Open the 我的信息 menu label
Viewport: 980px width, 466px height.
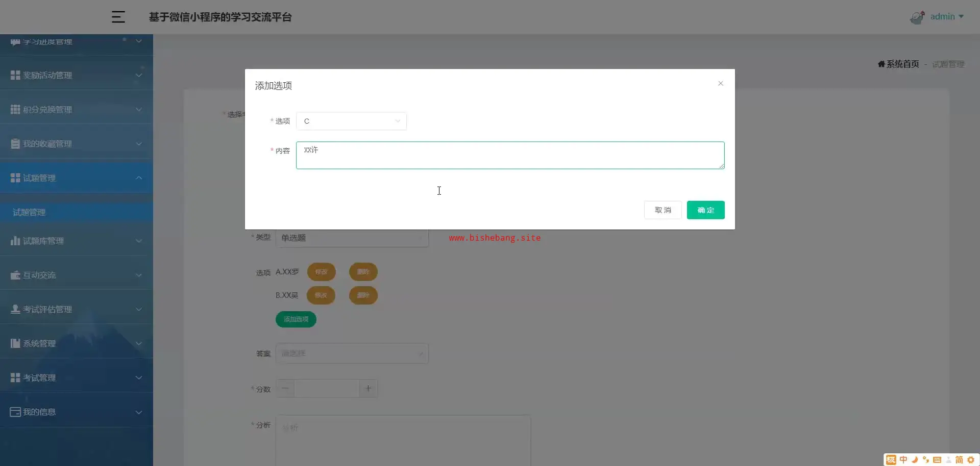[39, 412]
